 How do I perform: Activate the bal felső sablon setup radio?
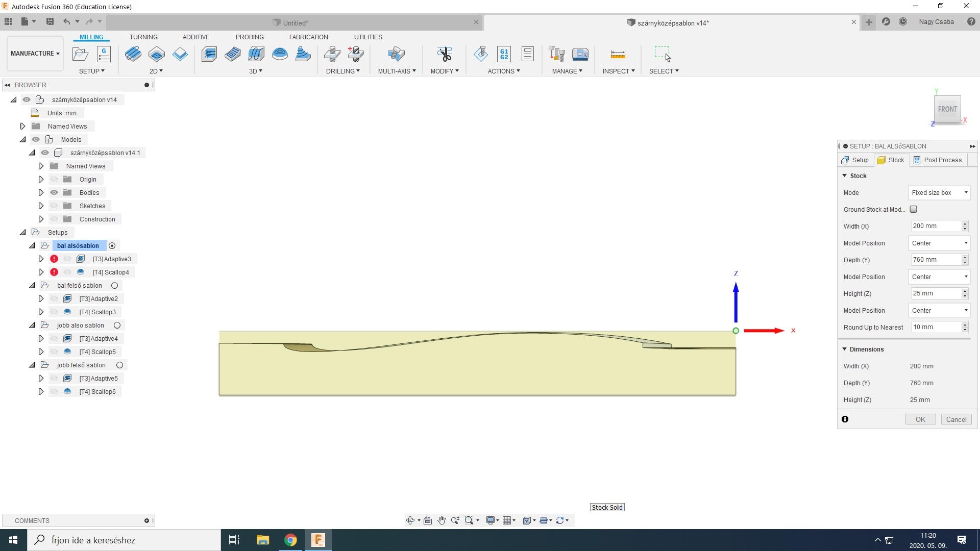[x=114, y=286]
